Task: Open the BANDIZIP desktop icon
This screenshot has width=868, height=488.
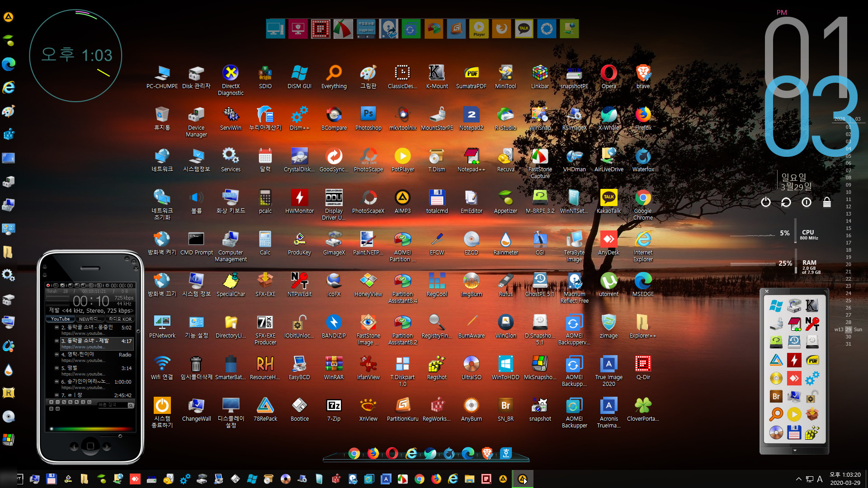Action: (x=334, y=326)
